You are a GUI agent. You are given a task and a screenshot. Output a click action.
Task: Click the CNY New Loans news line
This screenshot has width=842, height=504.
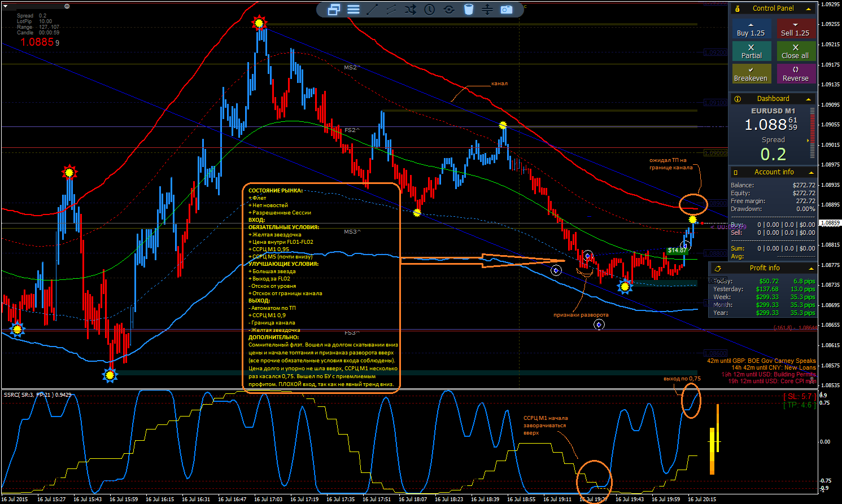(774, 367)
